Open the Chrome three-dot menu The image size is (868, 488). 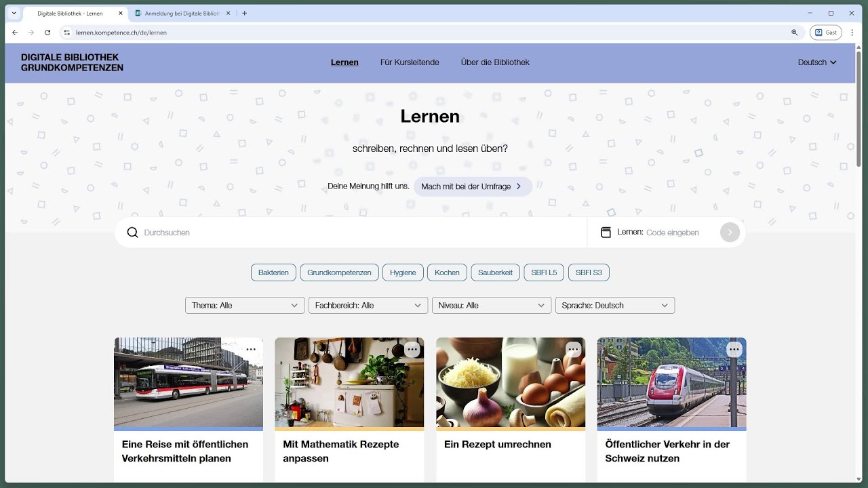(x=853, y=33)
